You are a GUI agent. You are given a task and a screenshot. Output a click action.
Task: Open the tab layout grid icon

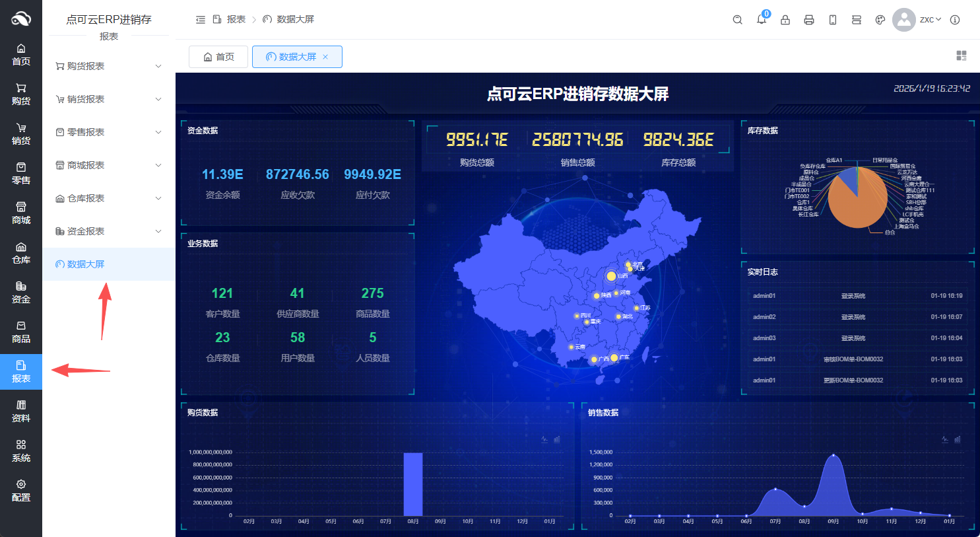coord(962,55)
